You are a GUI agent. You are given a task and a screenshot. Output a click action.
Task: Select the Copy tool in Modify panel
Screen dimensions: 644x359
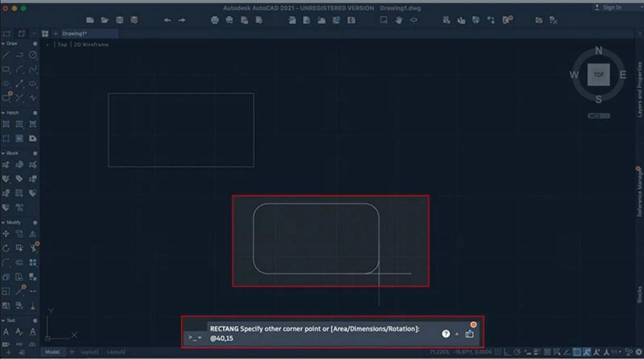[x=19, y=234]
